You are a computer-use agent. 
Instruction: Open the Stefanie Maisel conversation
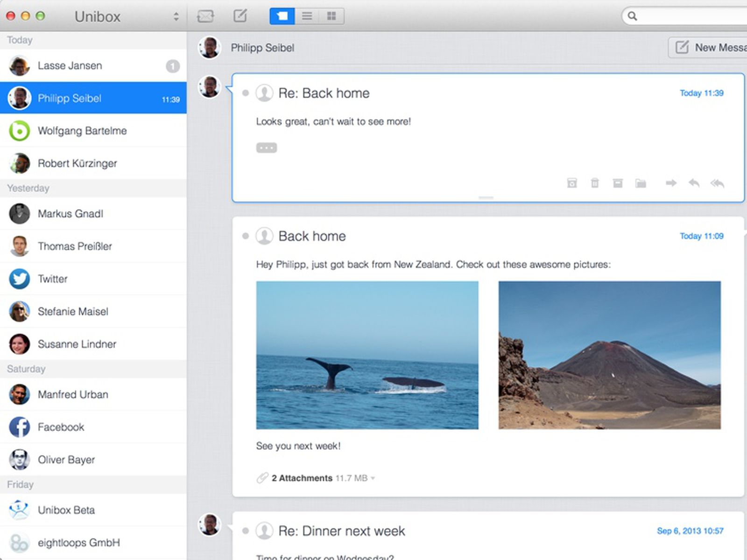93,312
